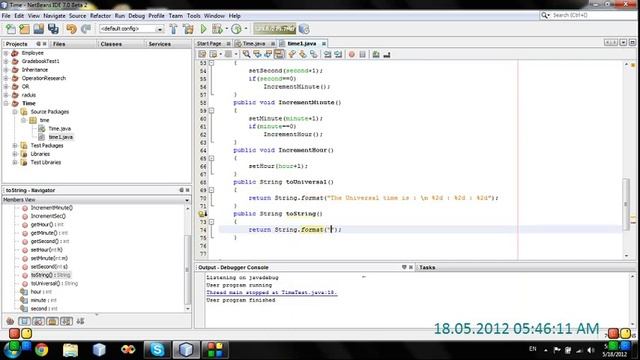
Task: Select Time.java in the Projects tree
Action: tap(60, 129)
